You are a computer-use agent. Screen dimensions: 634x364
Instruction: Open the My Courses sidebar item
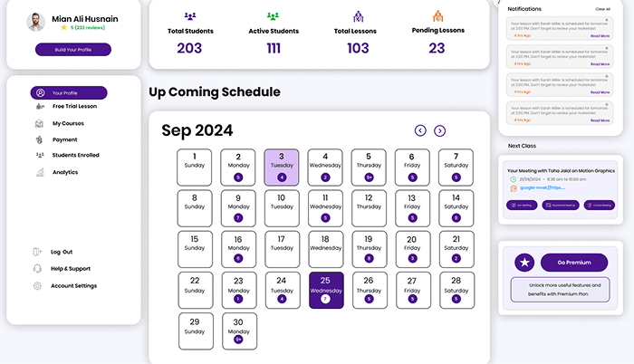click(x=60, y=123)
